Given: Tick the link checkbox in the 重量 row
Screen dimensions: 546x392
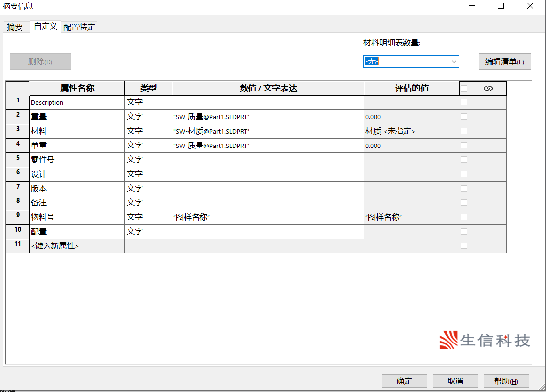Looking at the screenshot, I should [464, 117].
